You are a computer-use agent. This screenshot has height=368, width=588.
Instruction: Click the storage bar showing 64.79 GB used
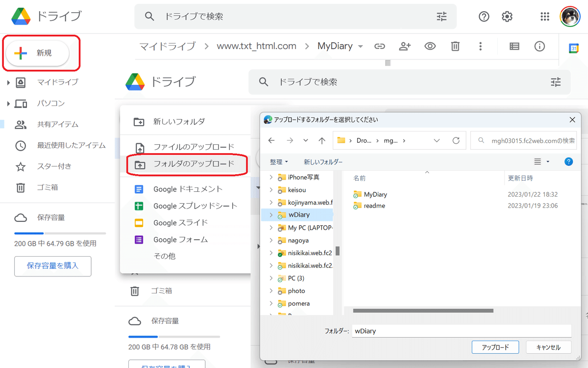pos(60,233)
